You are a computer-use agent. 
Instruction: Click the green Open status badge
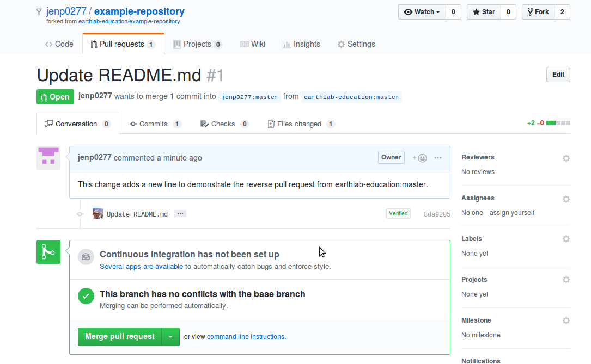click(x=56, y=97)
